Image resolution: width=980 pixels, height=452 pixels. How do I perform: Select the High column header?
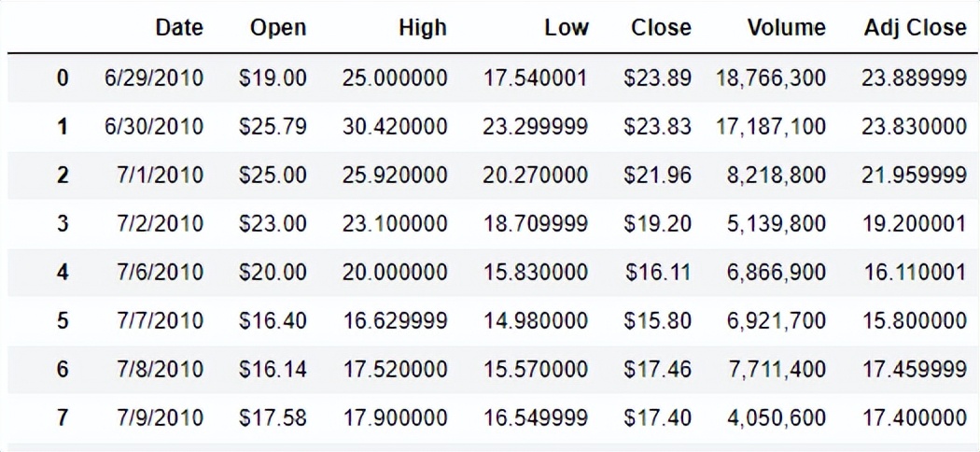423,28
